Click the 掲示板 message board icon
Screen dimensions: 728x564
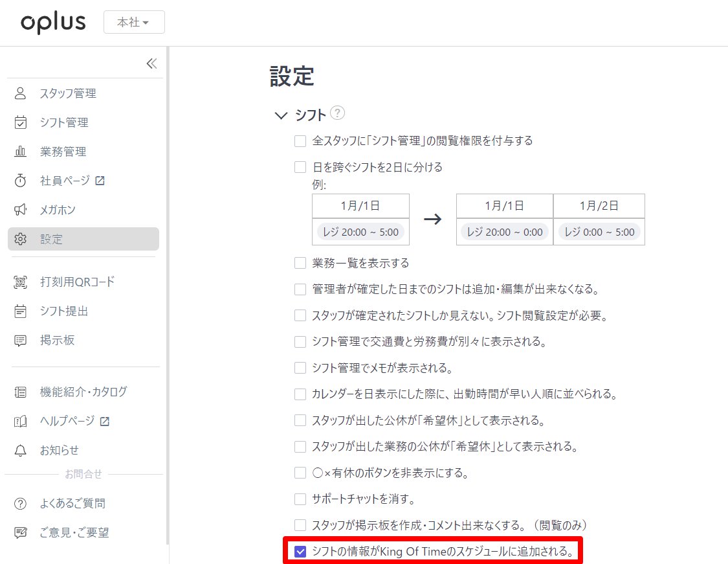[21, 341]
